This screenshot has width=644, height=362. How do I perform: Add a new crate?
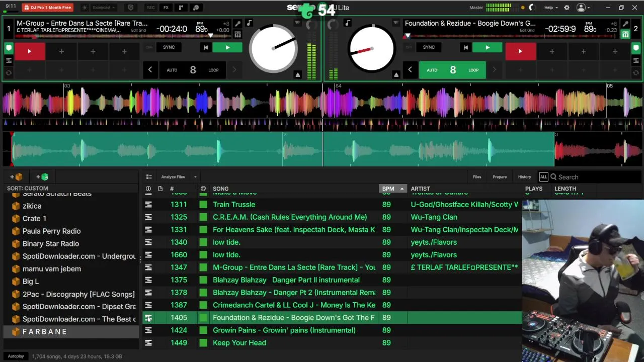16,177
